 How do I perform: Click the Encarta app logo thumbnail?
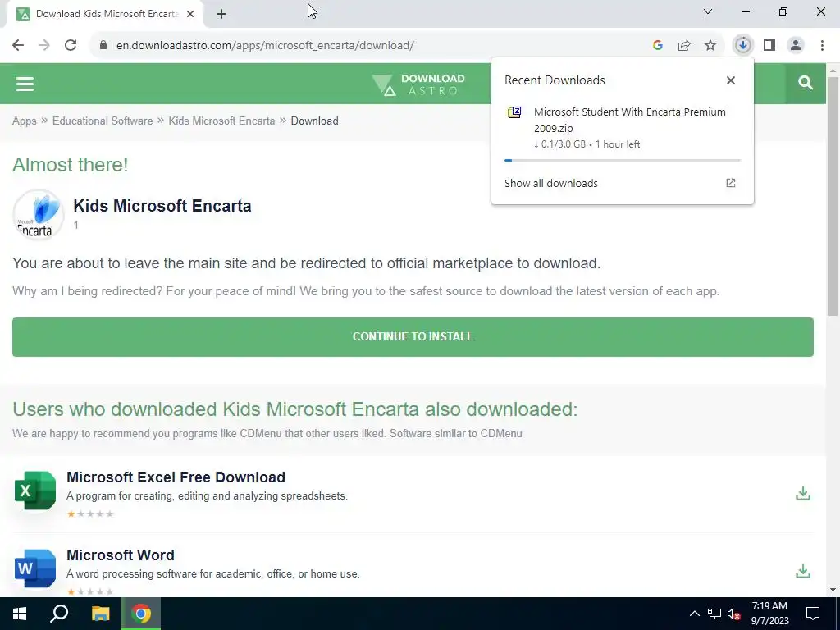click(38, 214)
